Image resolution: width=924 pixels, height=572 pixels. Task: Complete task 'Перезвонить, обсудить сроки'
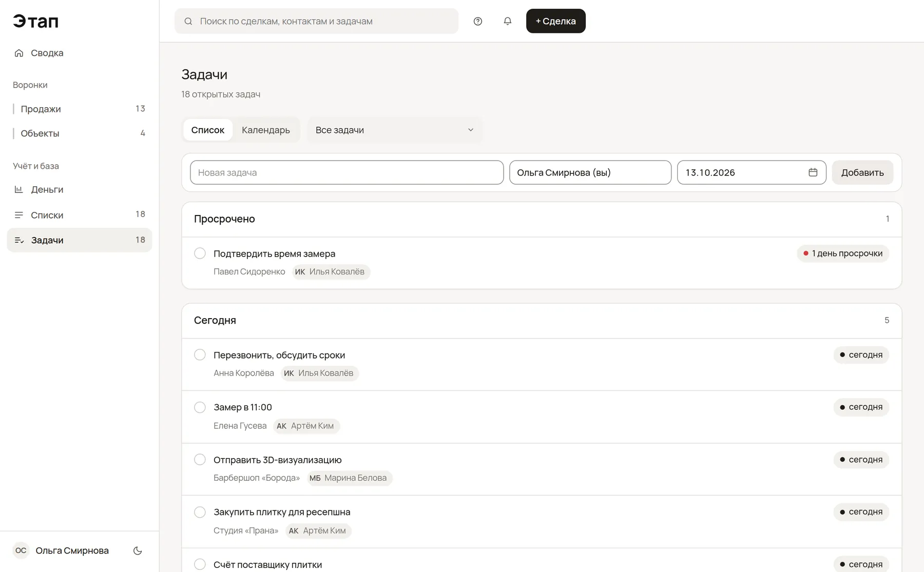pos(200,355)
